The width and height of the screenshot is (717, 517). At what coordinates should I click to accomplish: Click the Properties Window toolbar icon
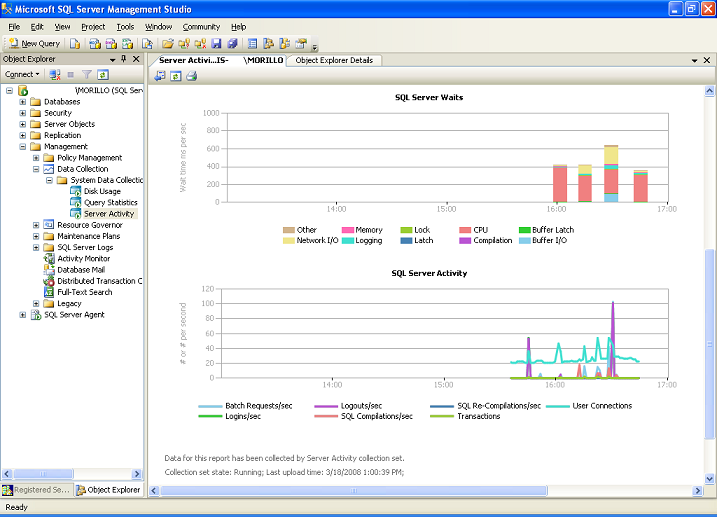click(301, 43)
